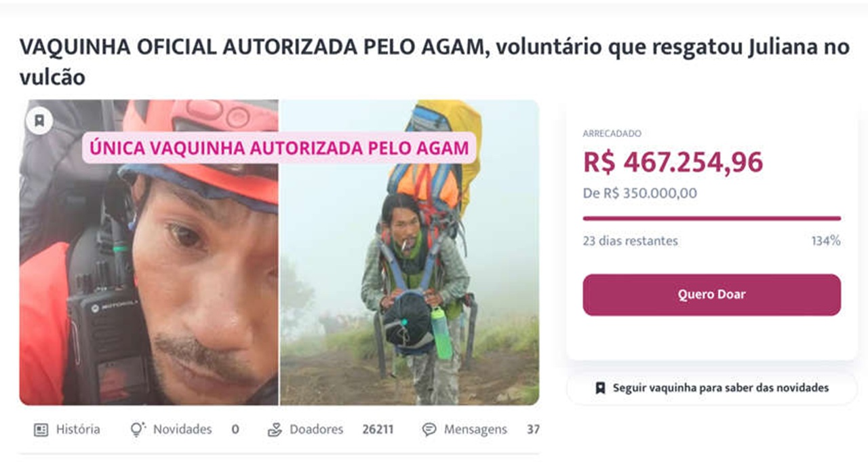Switch to the Novidades section
The width and height of the screenshot is (868, 465).
tap(183, 429)
